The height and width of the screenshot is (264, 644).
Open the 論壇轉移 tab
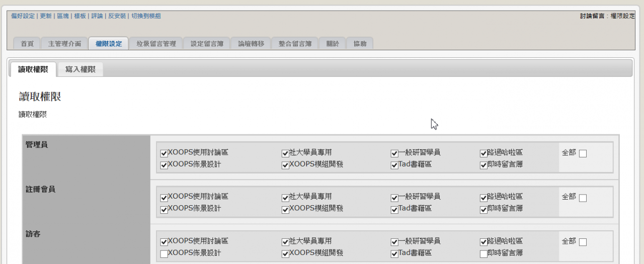(251, 44)
